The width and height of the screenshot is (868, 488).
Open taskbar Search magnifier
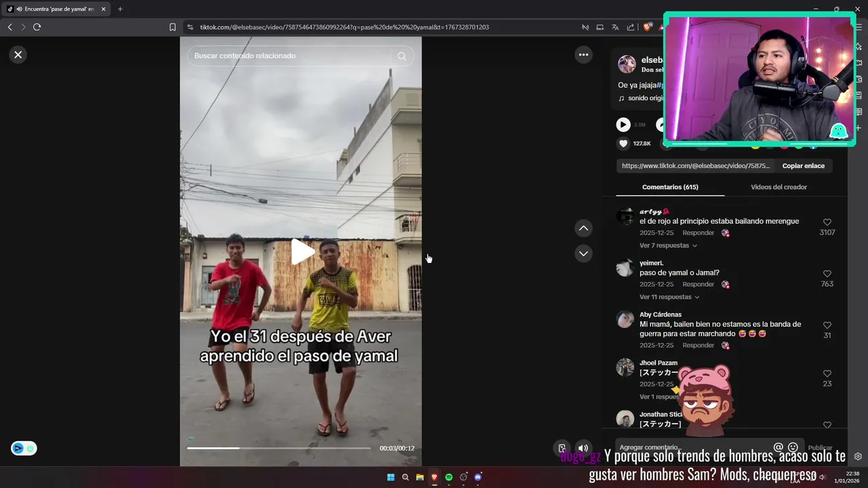(x=406, y=477)
